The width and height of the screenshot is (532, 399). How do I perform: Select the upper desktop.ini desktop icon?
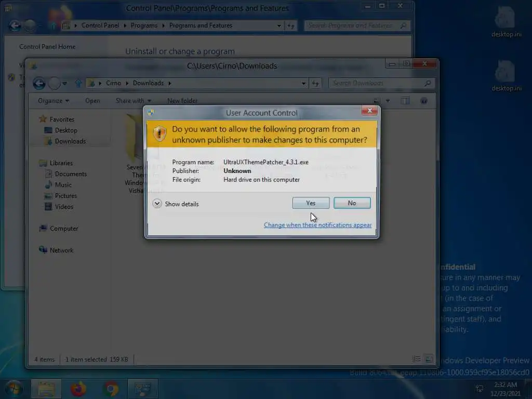point(506,22)
